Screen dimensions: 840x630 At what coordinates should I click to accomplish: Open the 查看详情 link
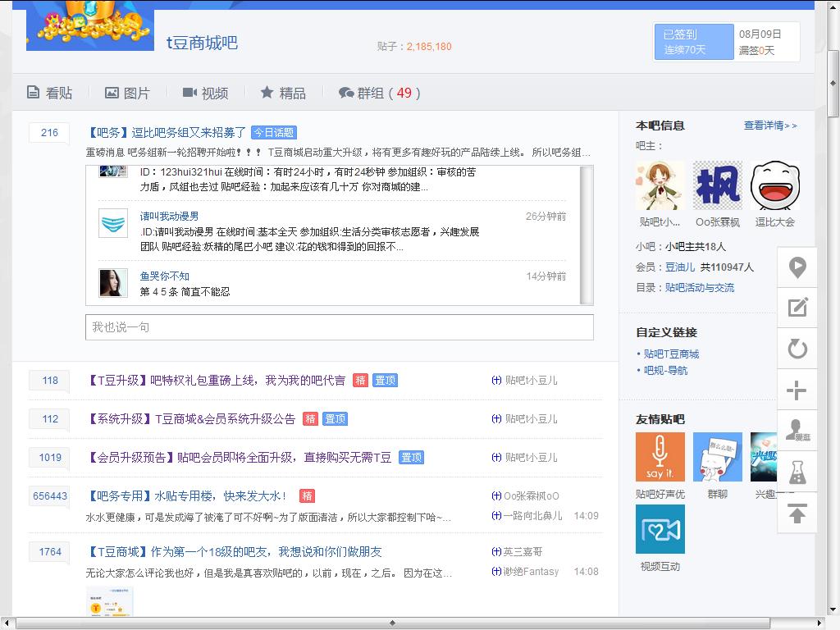[769, 126]
